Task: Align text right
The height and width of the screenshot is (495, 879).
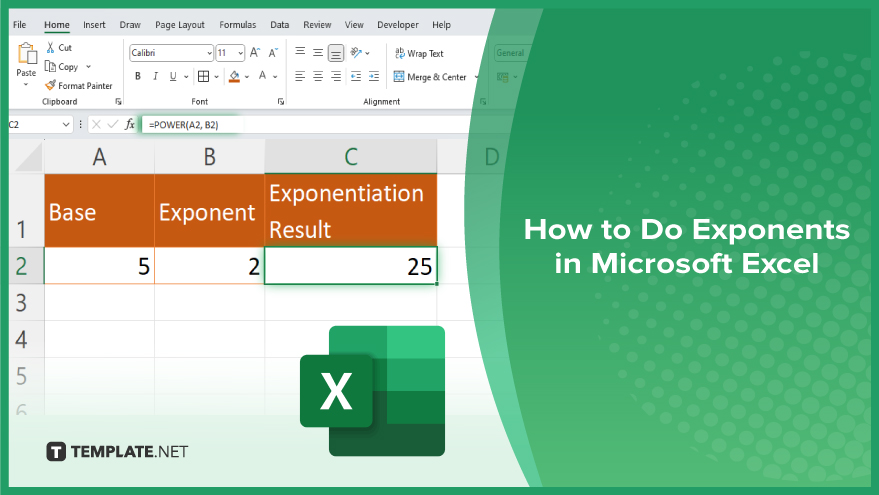Action: point(336,76)
